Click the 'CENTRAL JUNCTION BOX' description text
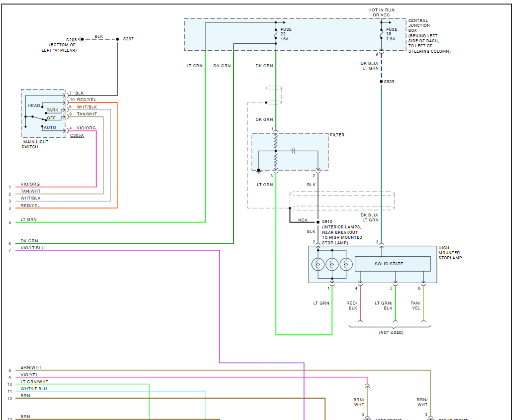The height and width of the screenshot is (420, 512). 429,36
